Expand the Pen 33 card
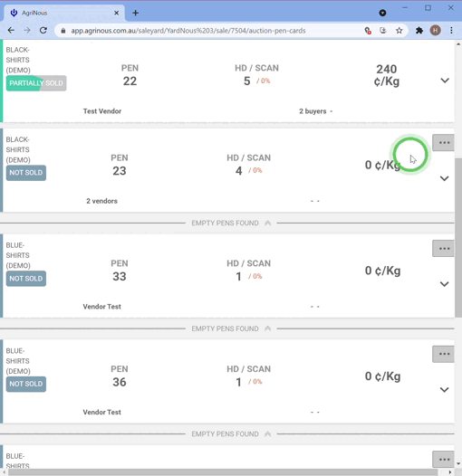The image size is (462, 476). (445, 284)
